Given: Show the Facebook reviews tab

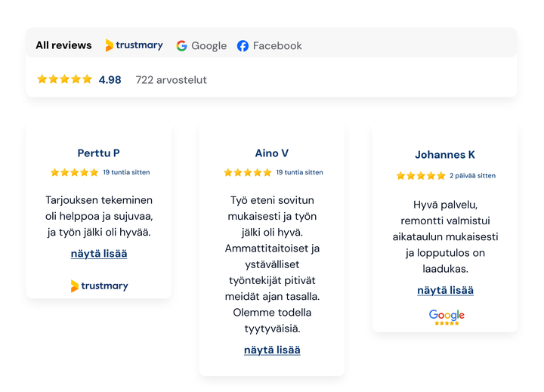Looking at the screenshot, I should 269,45.
